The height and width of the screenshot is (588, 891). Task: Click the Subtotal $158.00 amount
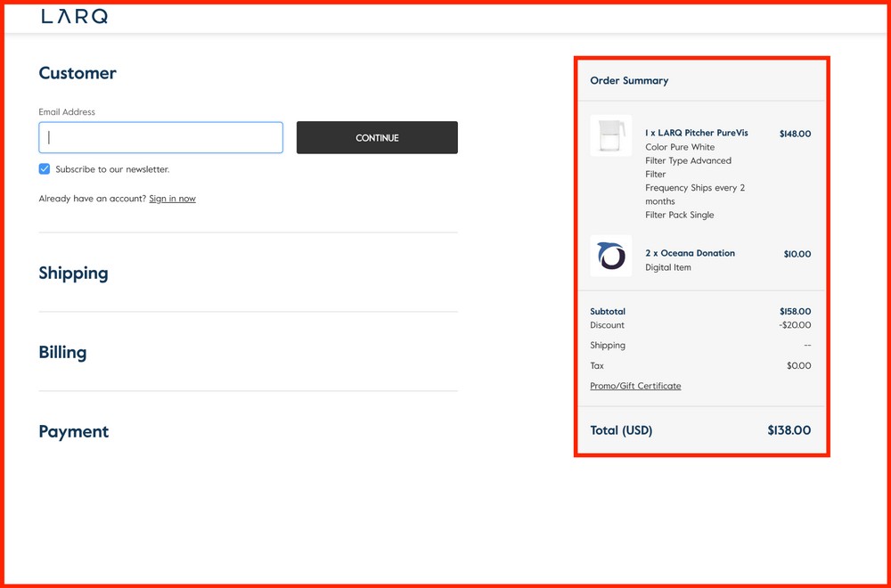pos(795,312)
